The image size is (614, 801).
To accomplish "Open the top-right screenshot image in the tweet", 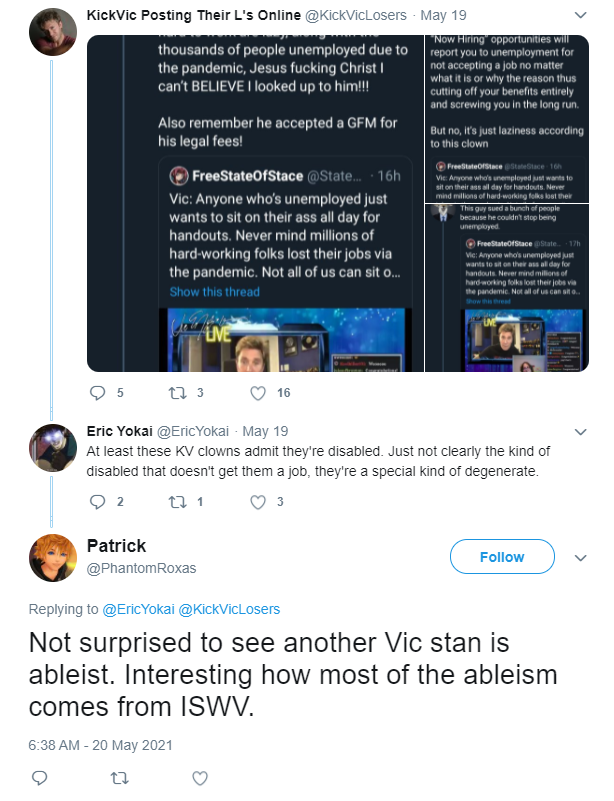I will [x=507, y=119].
